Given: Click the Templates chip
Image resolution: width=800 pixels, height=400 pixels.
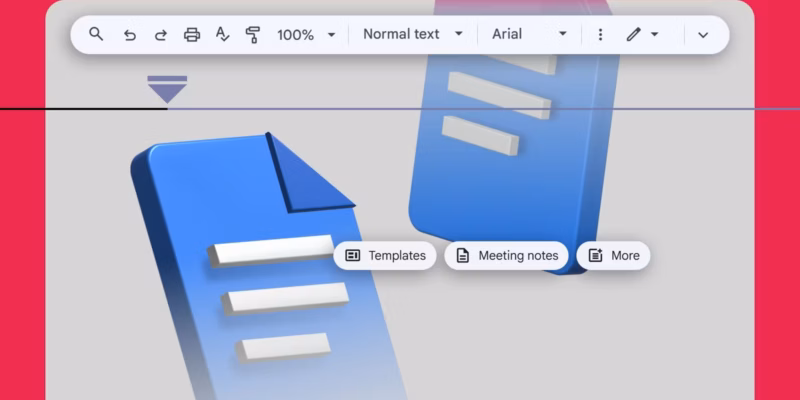Looking at the screenshot, I should point(385,256).
